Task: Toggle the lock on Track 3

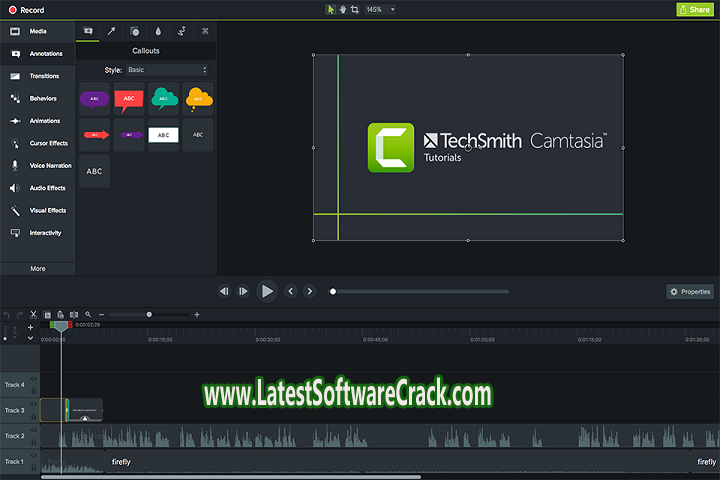Action: pyautogui.click(x=34, y=415)
